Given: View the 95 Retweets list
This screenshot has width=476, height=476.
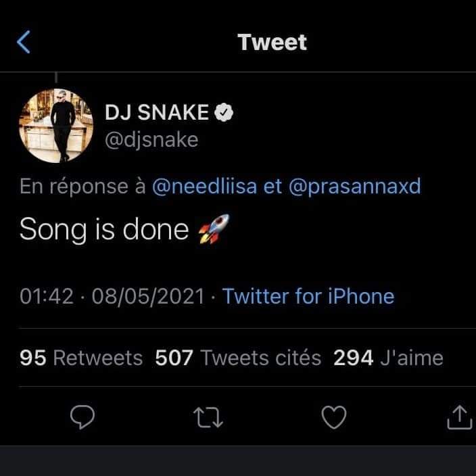Looking at the screenshot, I should (82, 358).
